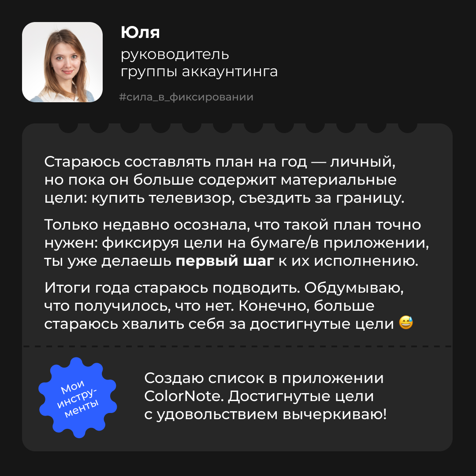The width and height of the screenshot is (476, 476).
Task: Click the word ColorNote
Action: tap(183, 396)
